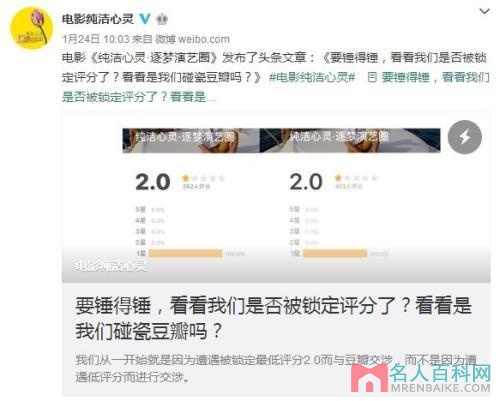Open the yellow tulip profile avatar
500x401 pixels.
(32, 28)
